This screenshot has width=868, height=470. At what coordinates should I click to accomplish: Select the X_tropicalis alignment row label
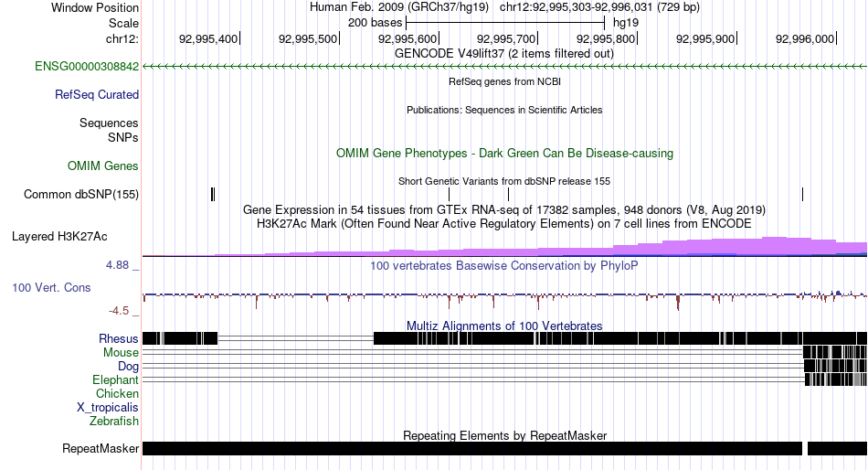[x=108, y=408]
